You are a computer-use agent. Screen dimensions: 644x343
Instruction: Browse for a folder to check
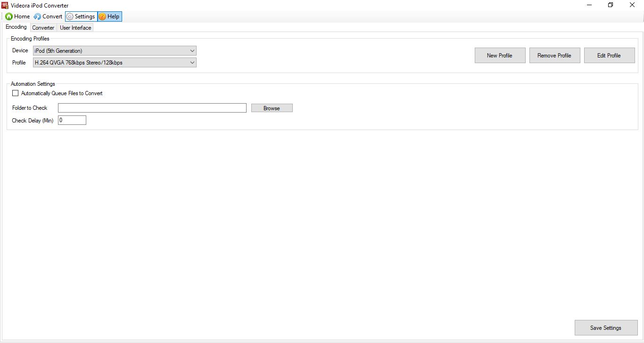click(272, 108)
